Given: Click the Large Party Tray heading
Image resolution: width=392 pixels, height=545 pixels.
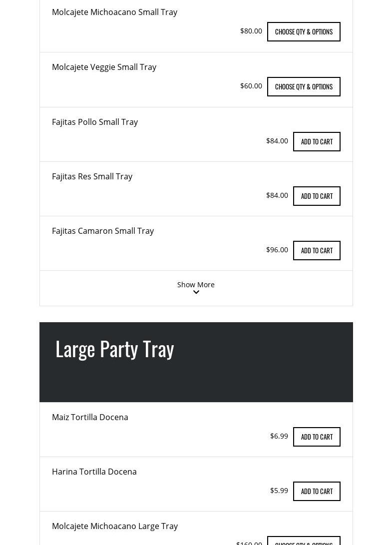Looking at the screenshot, I should point(115,349).
